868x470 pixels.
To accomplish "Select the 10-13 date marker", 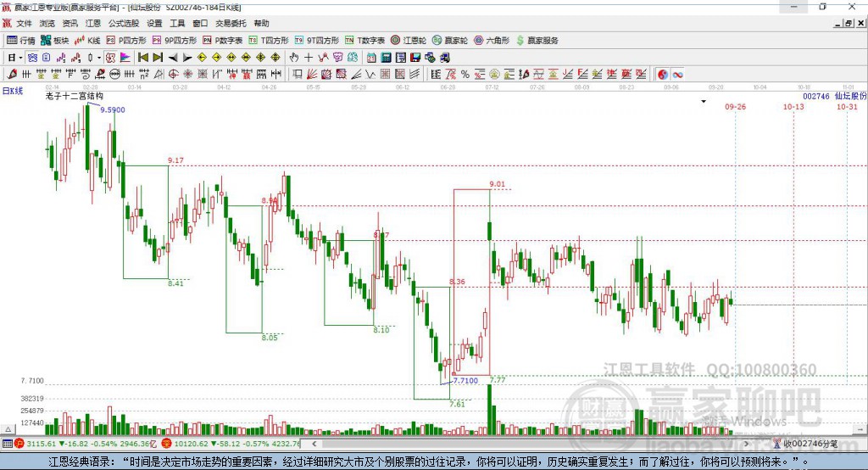I will click(x=793, y=106).
